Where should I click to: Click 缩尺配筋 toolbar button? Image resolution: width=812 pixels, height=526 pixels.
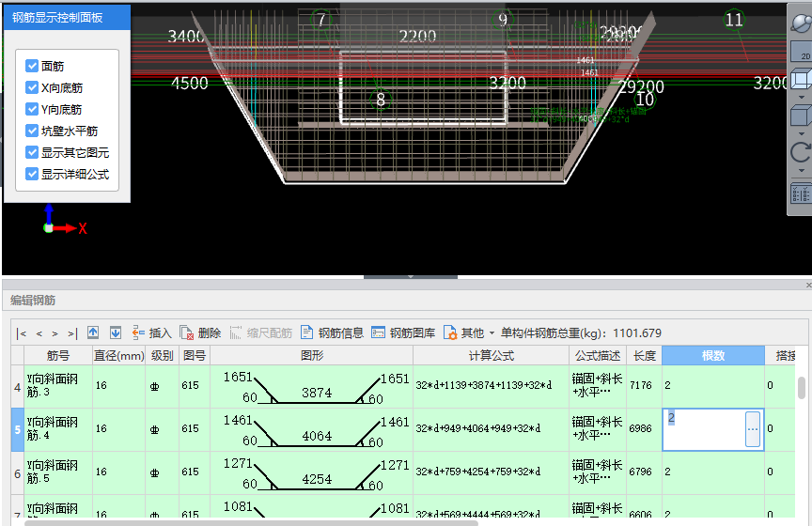(x=261, y=333)
